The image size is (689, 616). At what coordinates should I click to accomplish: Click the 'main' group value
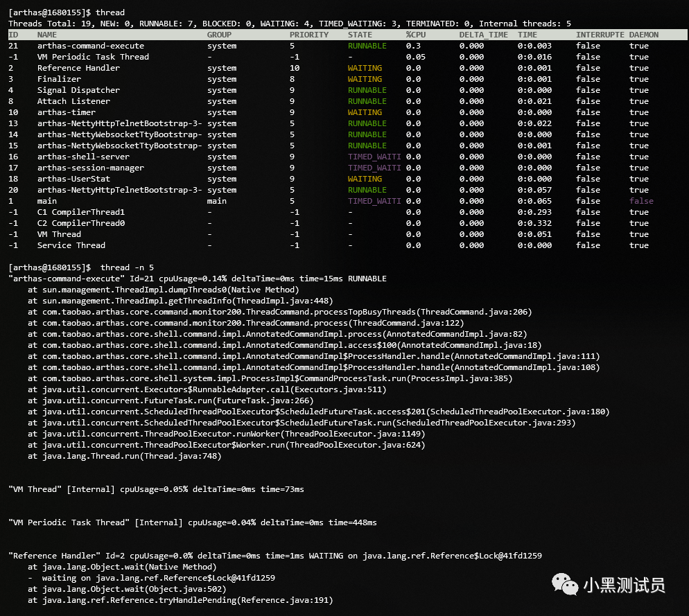click(217, 201)
